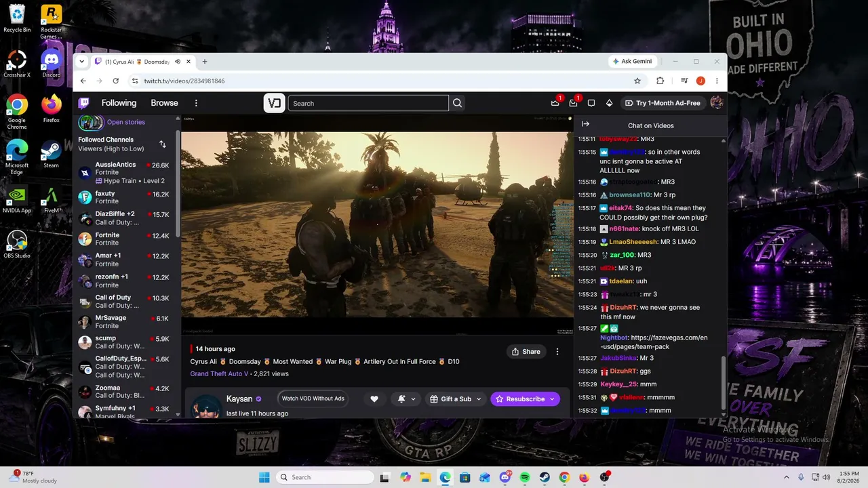Reload the Twitch page
868x488 pixels.
[116, 81]
